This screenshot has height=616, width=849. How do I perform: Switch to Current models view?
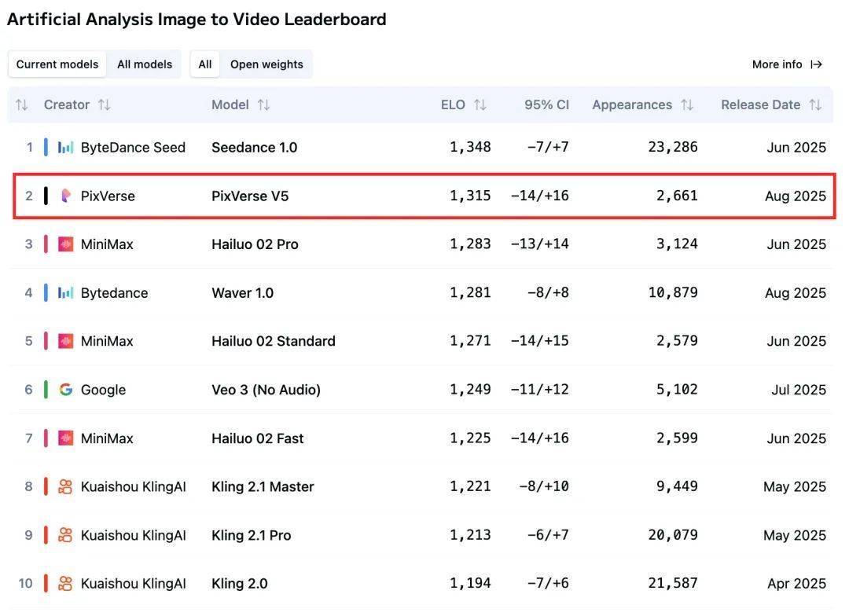point(57,64)
